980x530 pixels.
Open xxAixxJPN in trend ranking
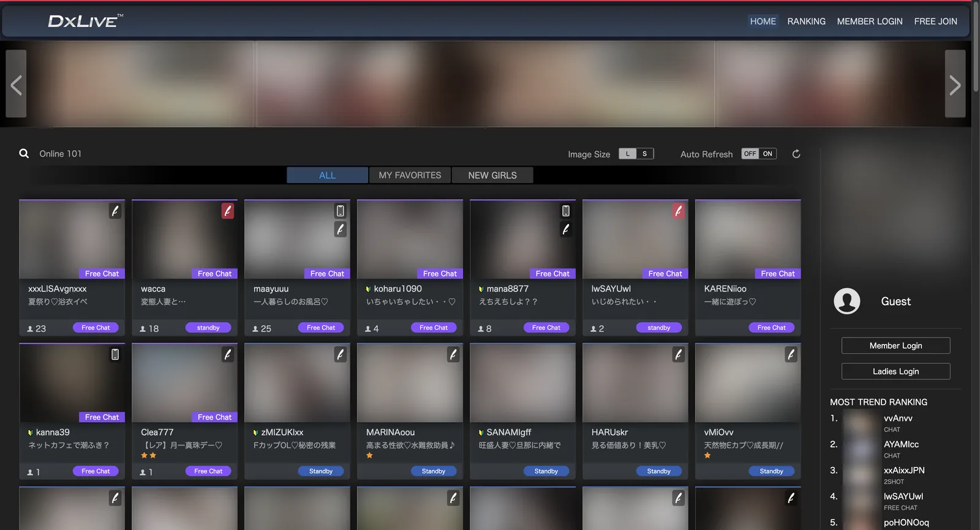(904, 471)
